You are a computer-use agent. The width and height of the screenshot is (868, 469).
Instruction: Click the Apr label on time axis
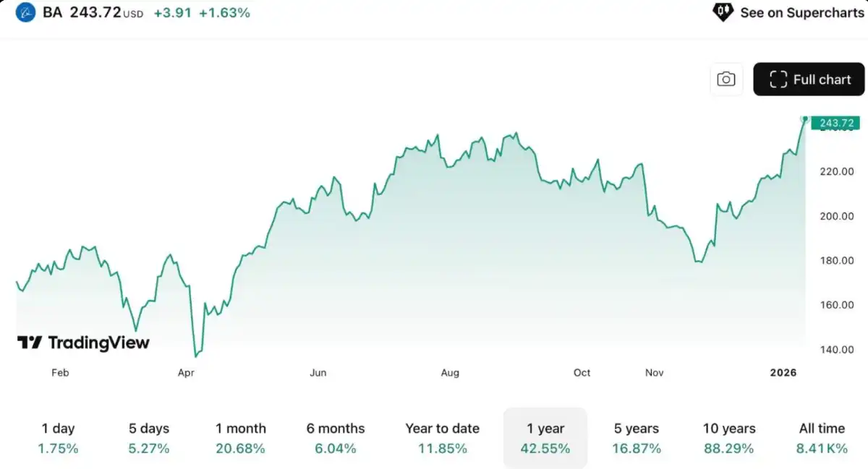(186, 373)
